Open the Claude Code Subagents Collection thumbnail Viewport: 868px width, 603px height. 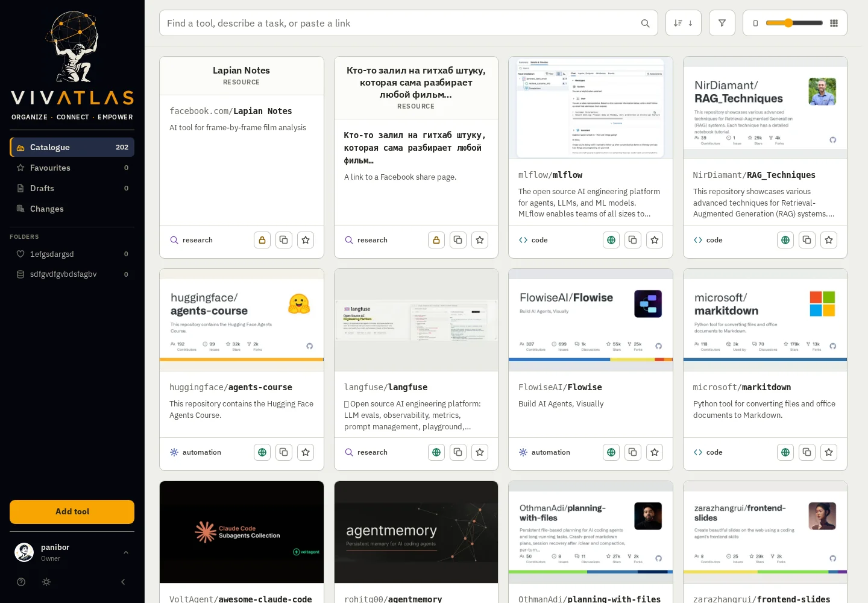tap(242, 532)
